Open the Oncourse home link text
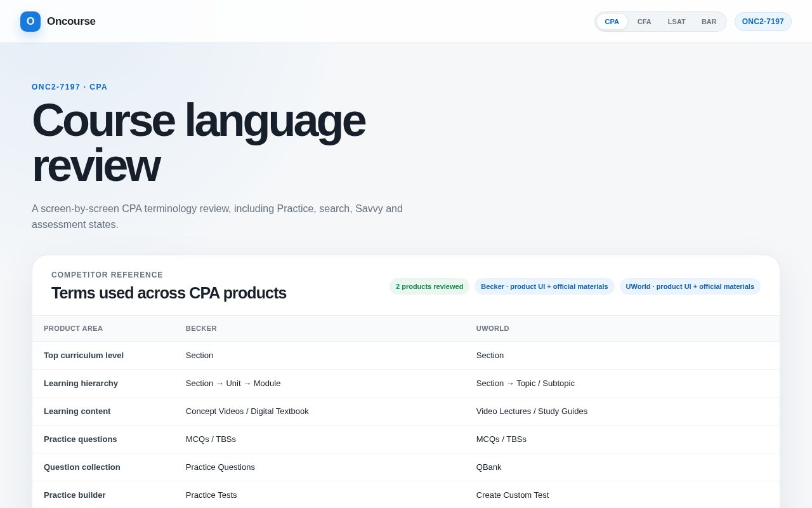 [71, 22]
